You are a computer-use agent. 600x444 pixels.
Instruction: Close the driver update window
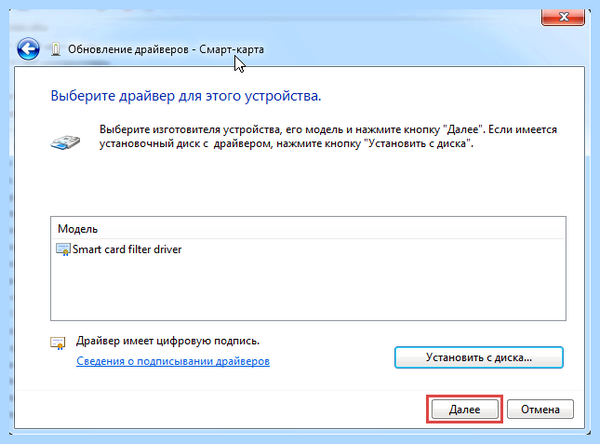563,16
